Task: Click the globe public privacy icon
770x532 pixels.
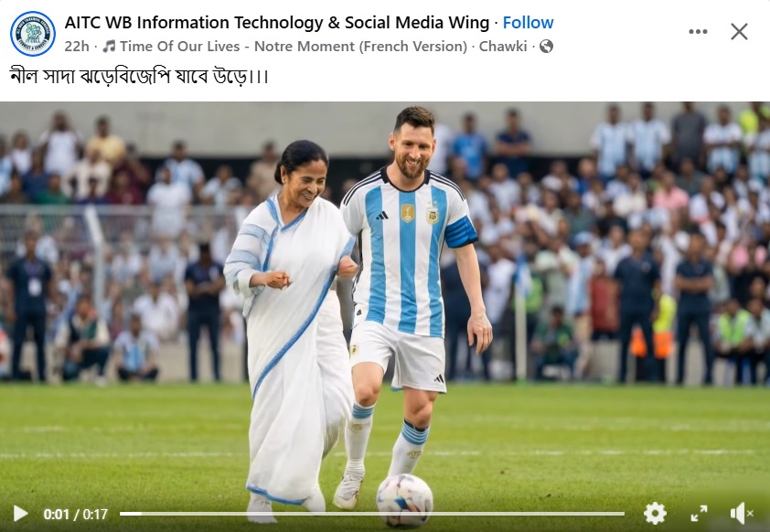Action: (x=546, y=46)
